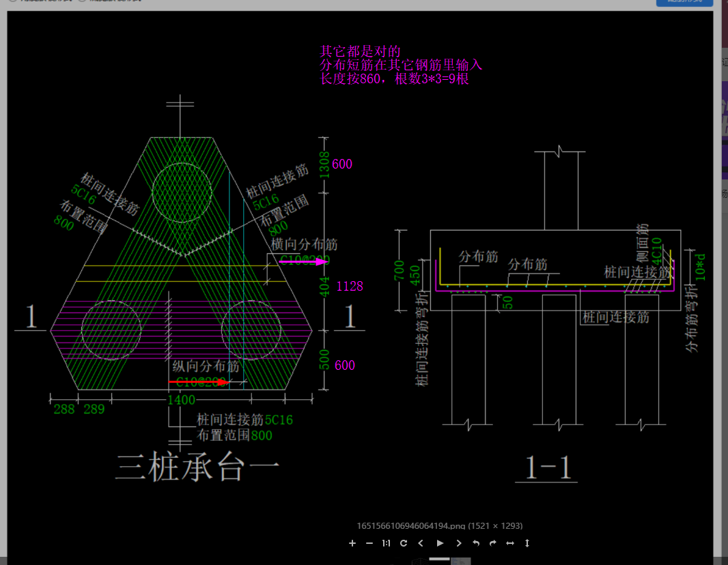
Task: Start the slideshow with the play button
Action: [x=440, y=542]
